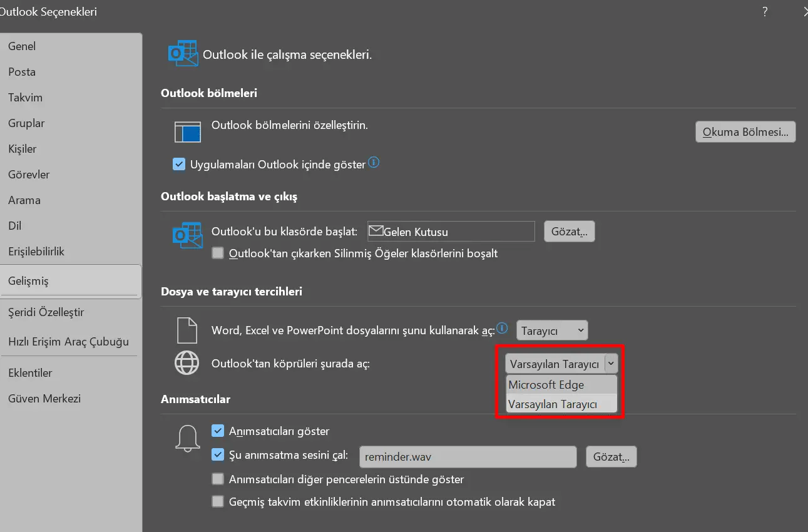Open the Tarayıcı dropdown for Office files
Viewport: 808px width, 532px height.
[x=553, y=330]
